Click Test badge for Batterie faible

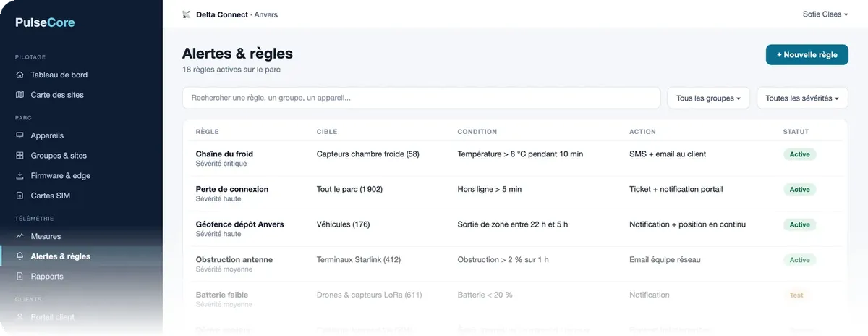click(796, 295)
